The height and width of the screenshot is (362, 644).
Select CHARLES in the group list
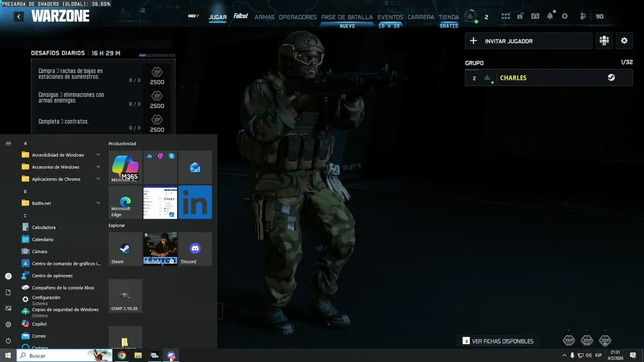[549, 78]
